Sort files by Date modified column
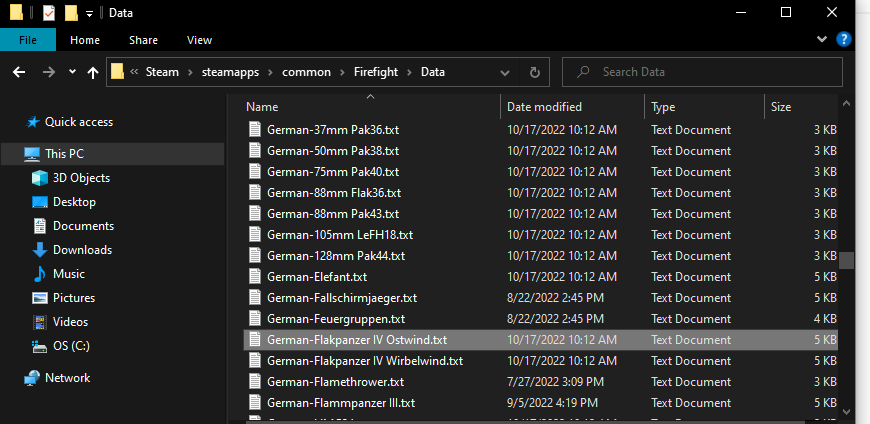This screenshot has width=870, height=424. [544, 107]
